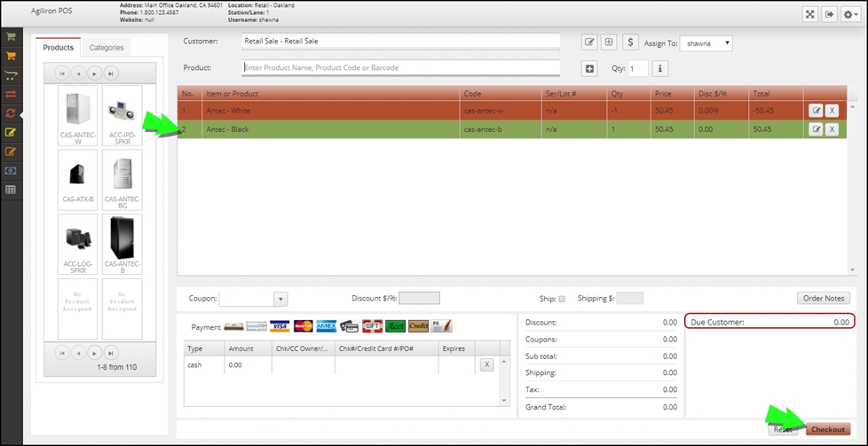This screenshot has width=868, height=446.
Task: Go to previous page in pager above products
Action: [x=78, y=73]
